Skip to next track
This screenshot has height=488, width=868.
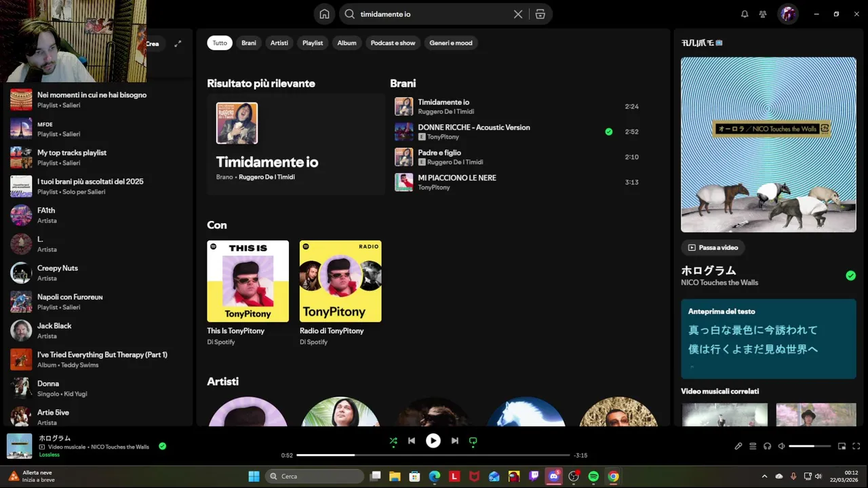tap(454, 441)
